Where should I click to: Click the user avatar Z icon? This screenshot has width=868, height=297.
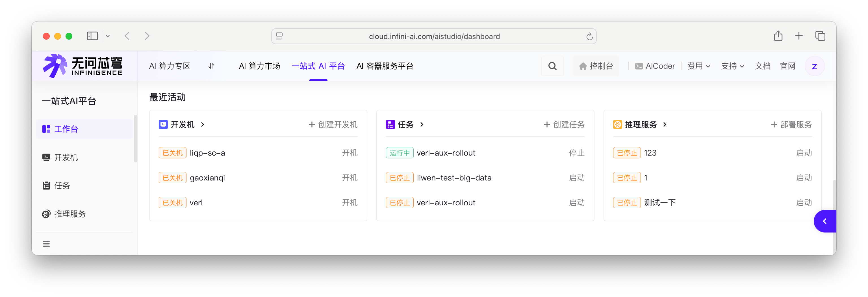pos(814,66)
